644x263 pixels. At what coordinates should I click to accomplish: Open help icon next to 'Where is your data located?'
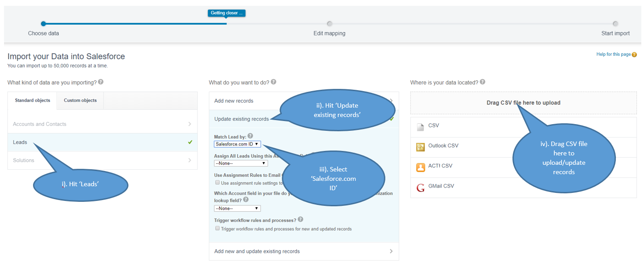pos(483,82)
